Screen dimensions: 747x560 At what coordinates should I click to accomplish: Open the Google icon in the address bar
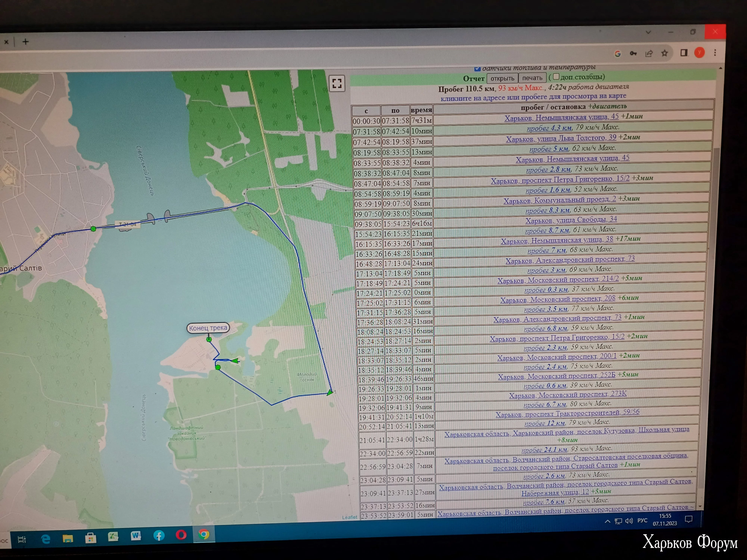coord(617,54)
